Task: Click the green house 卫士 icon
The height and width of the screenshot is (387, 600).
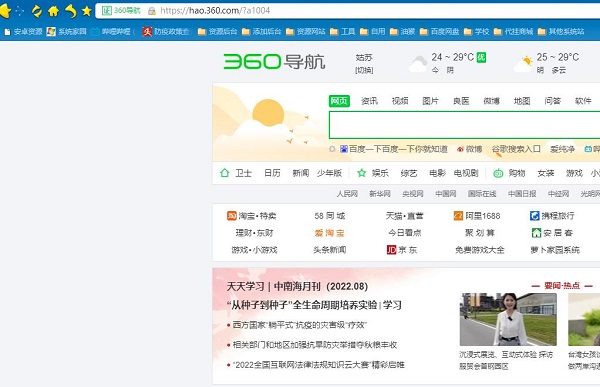Action: click(x=225, y=173)
